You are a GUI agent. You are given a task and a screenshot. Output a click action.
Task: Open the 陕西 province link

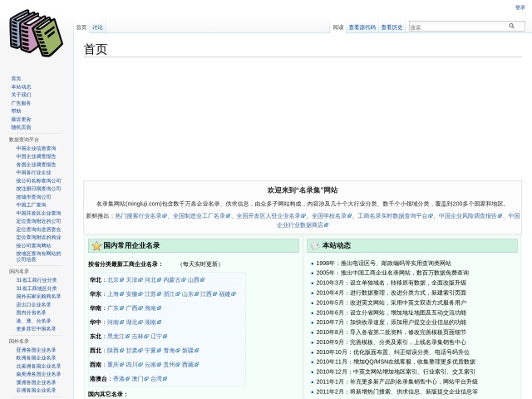[x=116, y=351]
